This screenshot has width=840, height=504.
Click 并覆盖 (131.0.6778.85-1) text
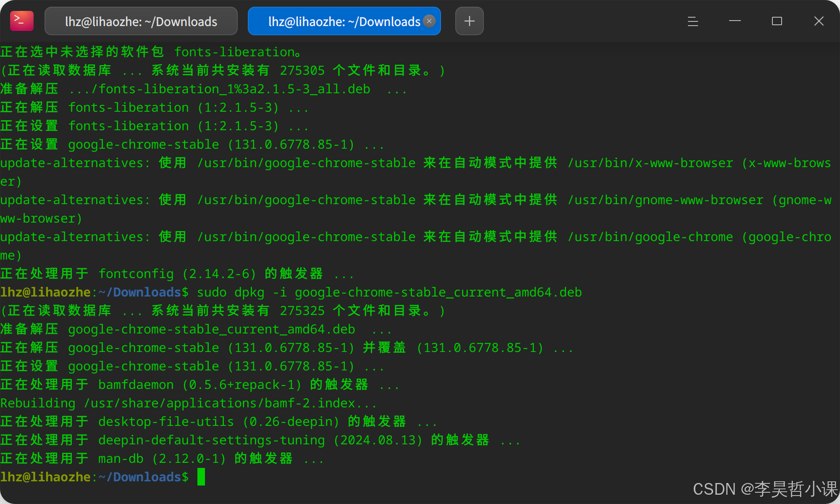[454, 348]
